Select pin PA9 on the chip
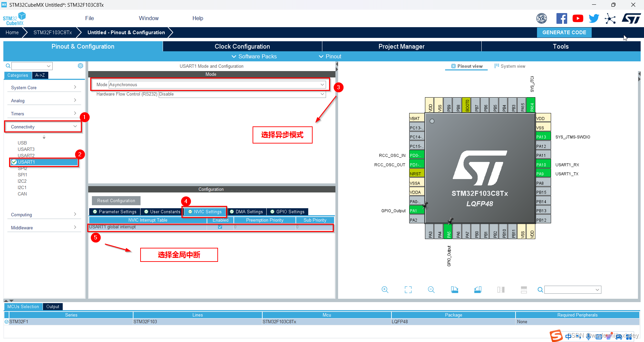 543,174
